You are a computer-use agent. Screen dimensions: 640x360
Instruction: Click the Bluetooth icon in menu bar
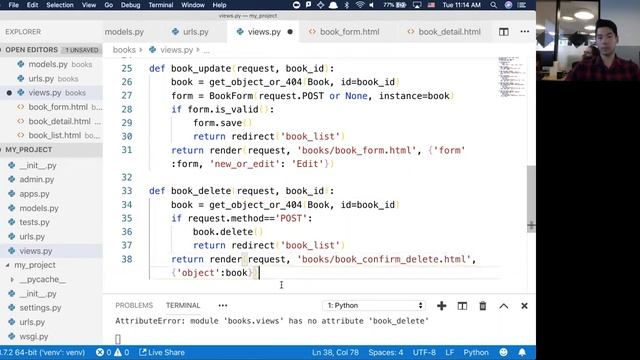click(347, 5)
